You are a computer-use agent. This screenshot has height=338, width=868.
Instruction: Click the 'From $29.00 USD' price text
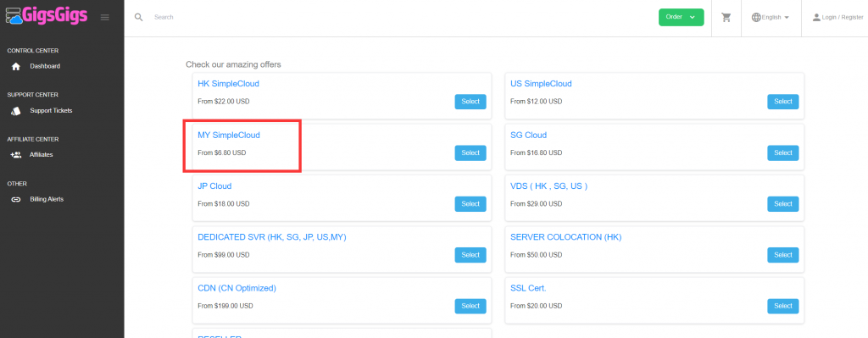(x=536, y=204)
